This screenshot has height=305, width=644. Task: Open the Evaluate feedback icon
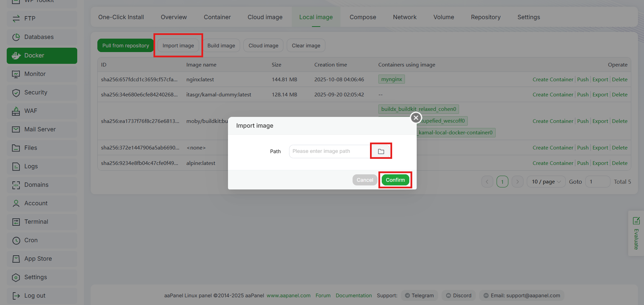(x=636, y=221)
